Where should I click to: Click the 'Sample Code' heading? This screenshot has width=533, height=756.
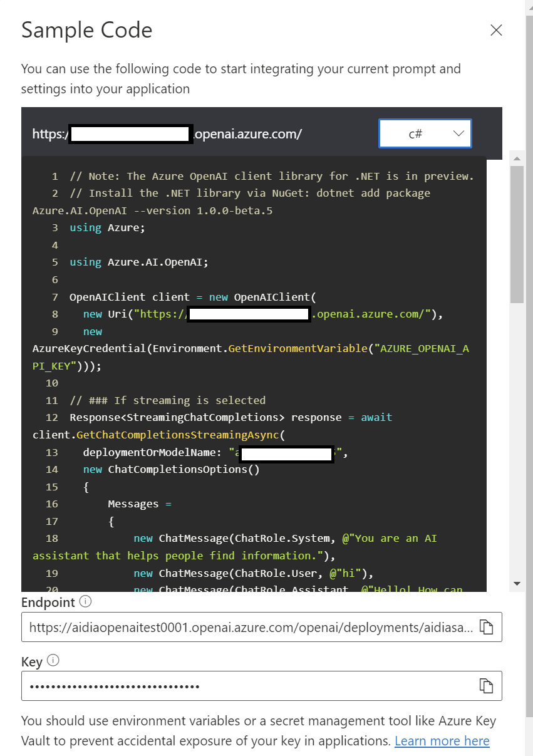pyautogui.click(x=87, y=30)
